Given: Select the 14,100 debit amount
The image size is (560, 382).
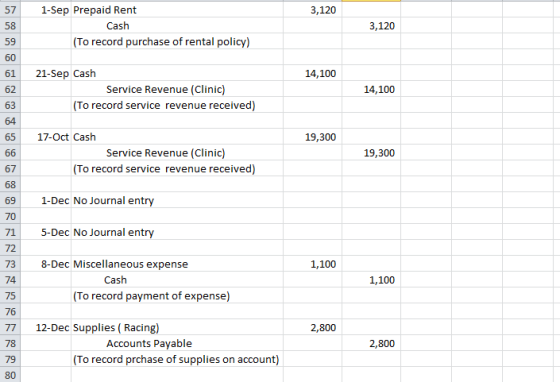Looking at the screenshot, I should pyautogui.click(x=312, y=73).
